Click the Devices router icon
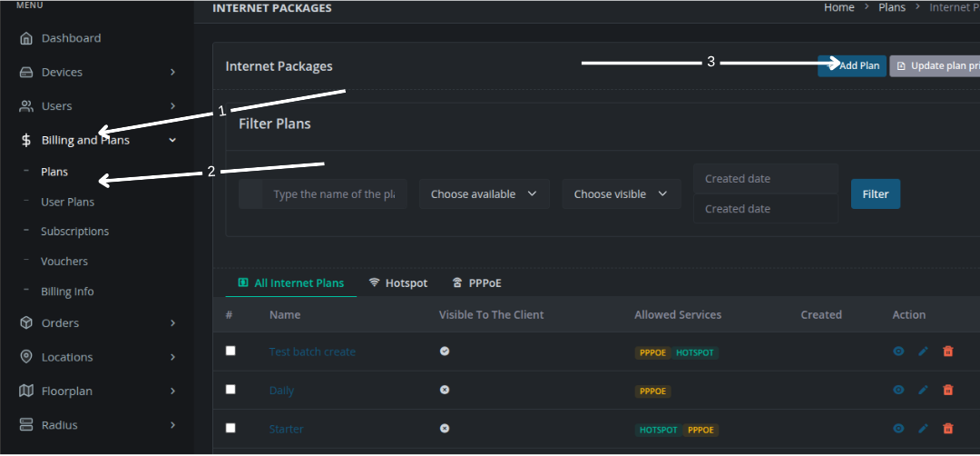The height and width of the screenshot is (456, 980). 25,73
